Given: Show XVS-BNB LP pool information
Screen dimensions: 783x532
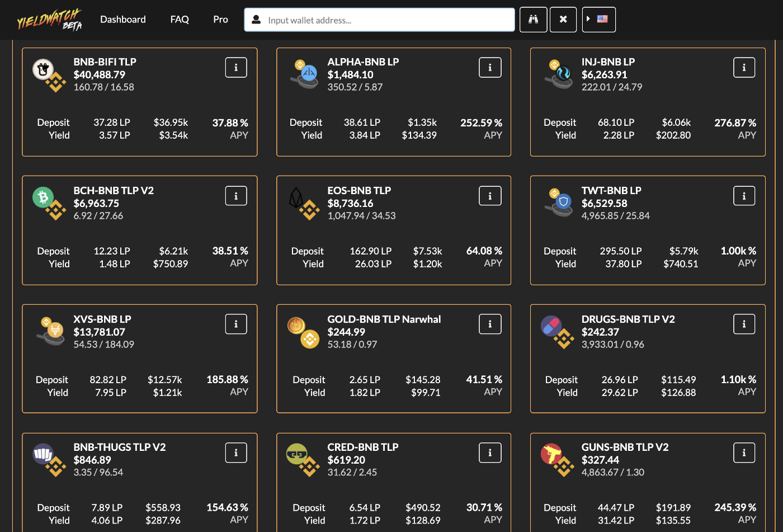Looking at the screenshot, I should 236,324.
